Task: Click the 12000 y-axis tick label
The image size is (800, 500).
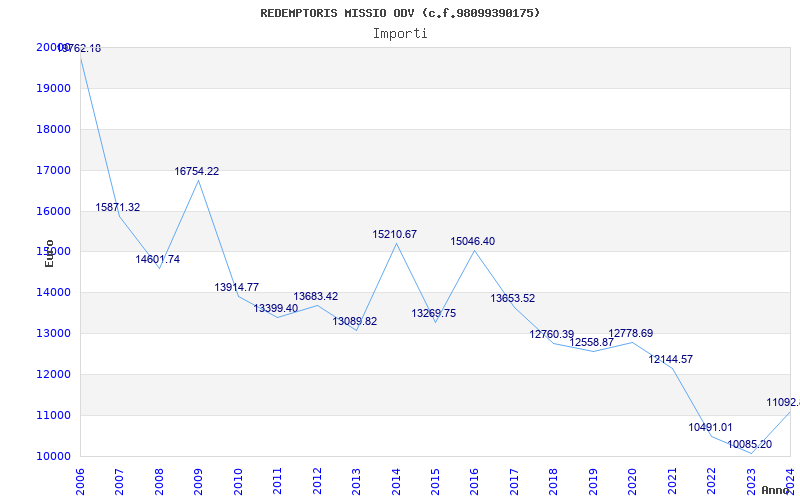Action: click(54, 374)
